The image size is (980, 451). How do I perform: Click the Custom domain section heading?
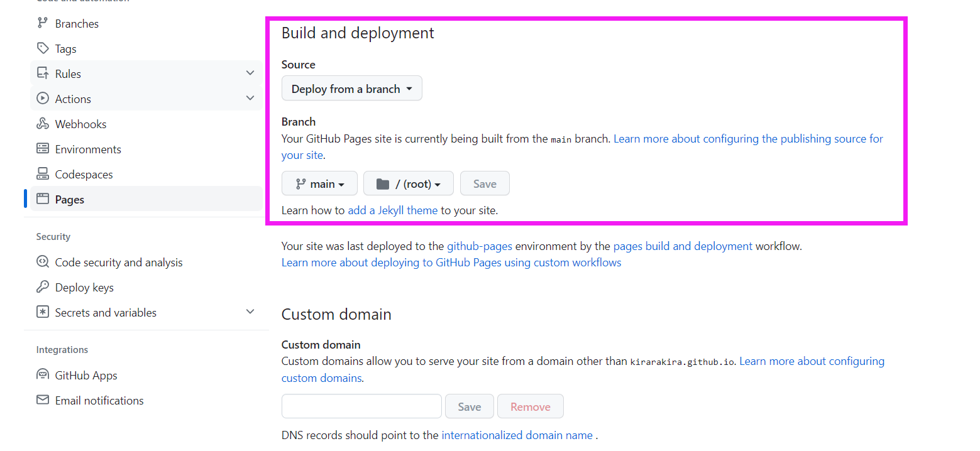click(x=336, y=314)
